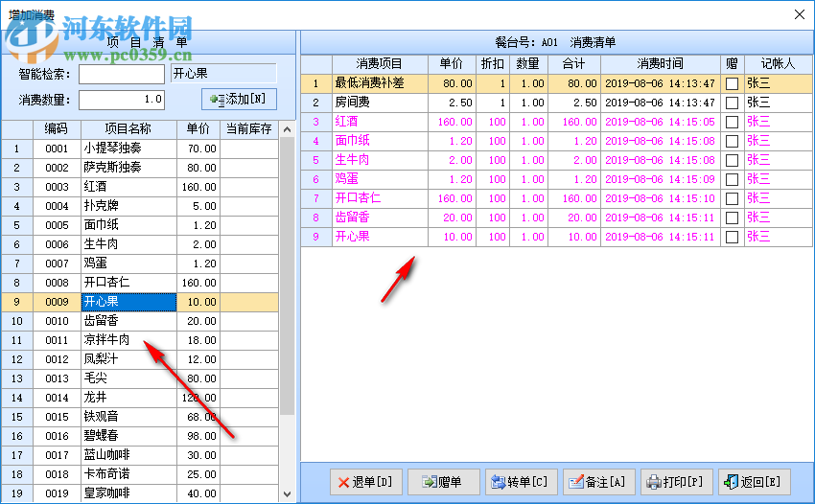Click the 转单 transfer order icon
The width and height of the screenshot is (815, 504).
point(499,482)
